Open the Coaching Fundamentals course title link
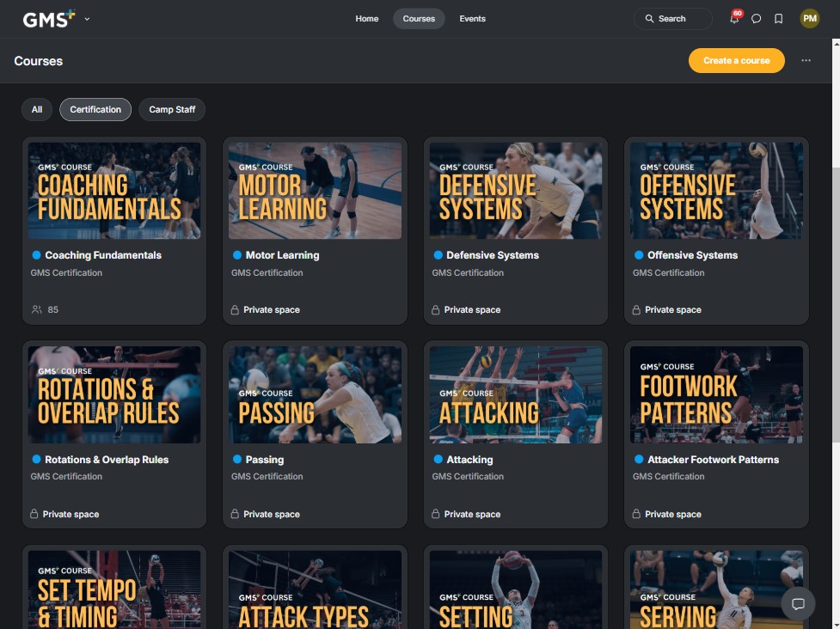Image resolution: width=840 pixels, height=629 pixels. point(103,255)
